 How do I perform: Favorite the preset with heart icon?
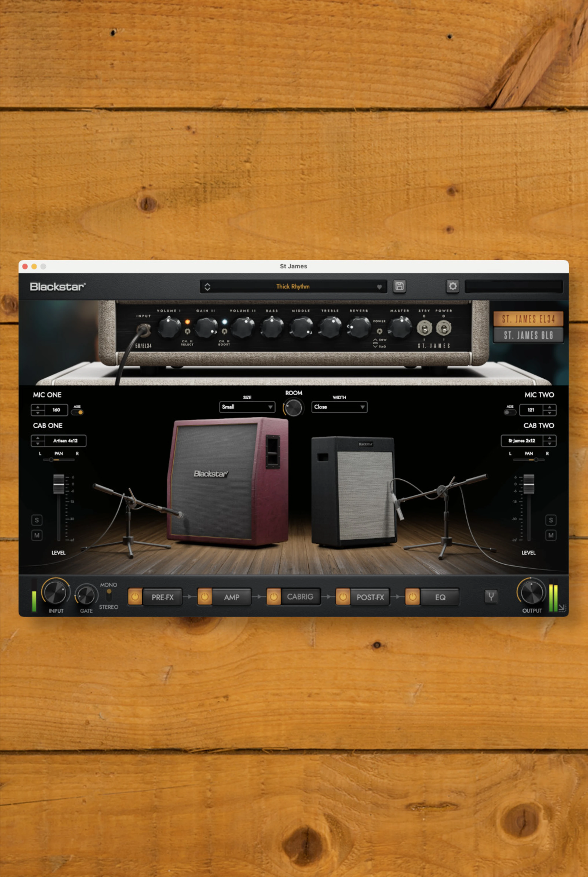[x=379, y=287]
